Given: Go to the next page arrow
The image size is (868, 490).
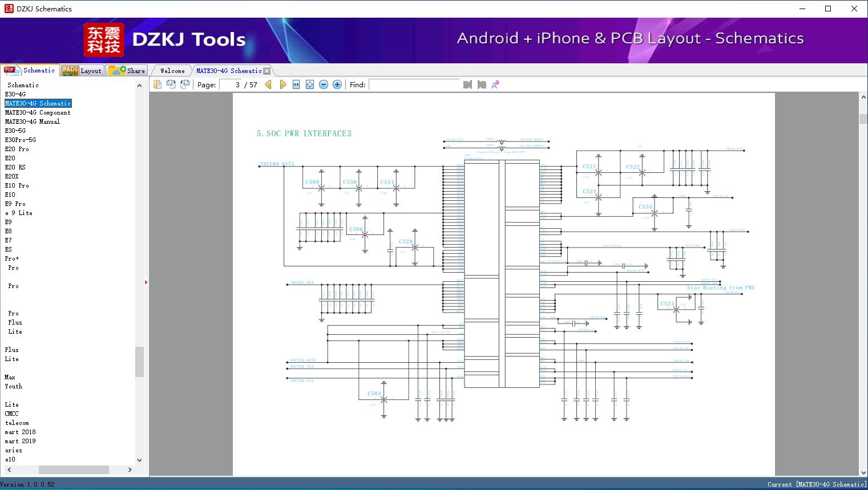Looking at the screenshot, I should [282, 84].
